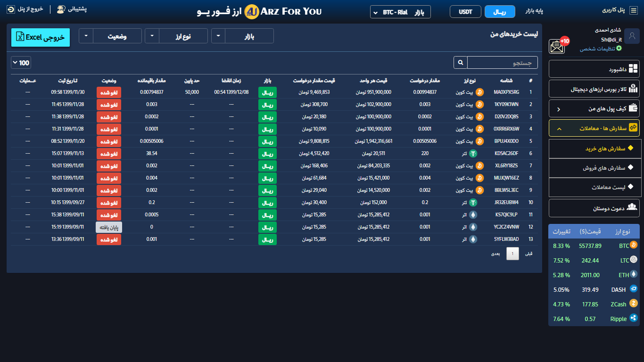644x362 pixels.
Task: Switch market toggle to ریال
Action: (x=499, y=11)
